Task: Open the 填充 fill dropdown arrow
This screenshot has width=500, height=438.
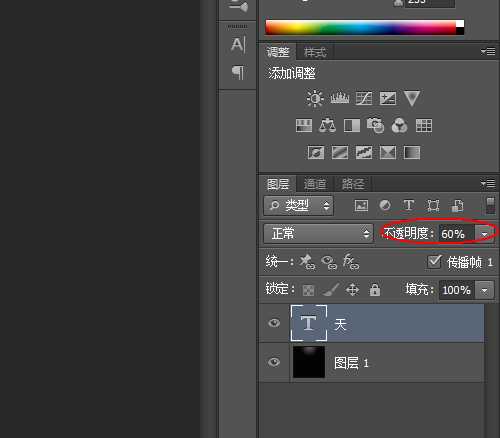Action: (x=484, y=290)
